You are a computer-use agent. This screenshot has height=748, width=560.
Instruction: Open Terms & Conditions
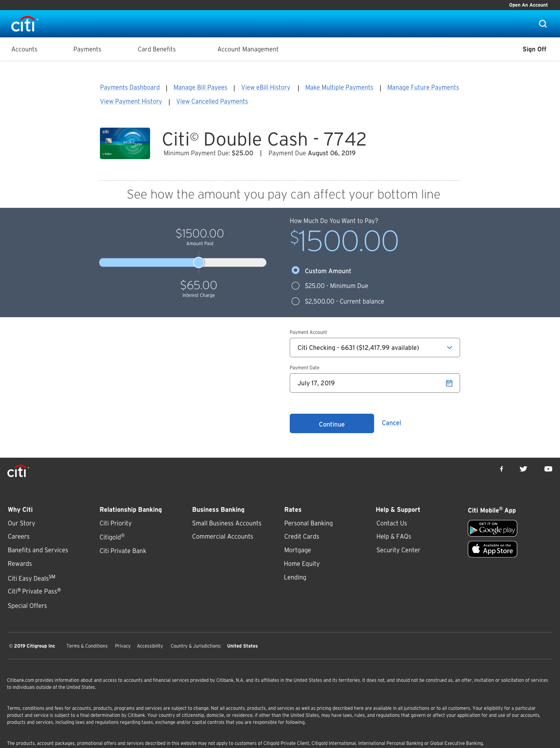click(x=87, y=646)
